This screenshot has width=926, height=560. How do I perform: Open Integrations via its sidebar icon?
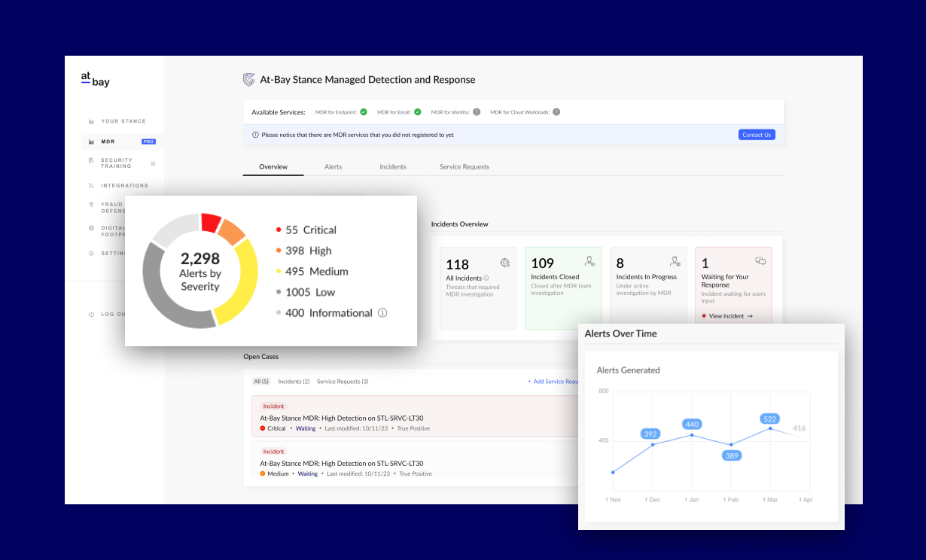click(91, 185)
